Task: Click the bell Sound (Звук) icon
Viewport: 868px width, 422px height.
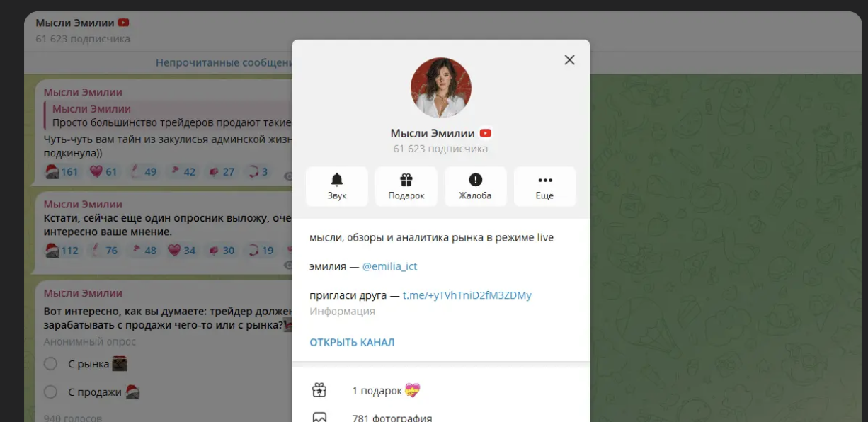Action: (x=336, y=181)
